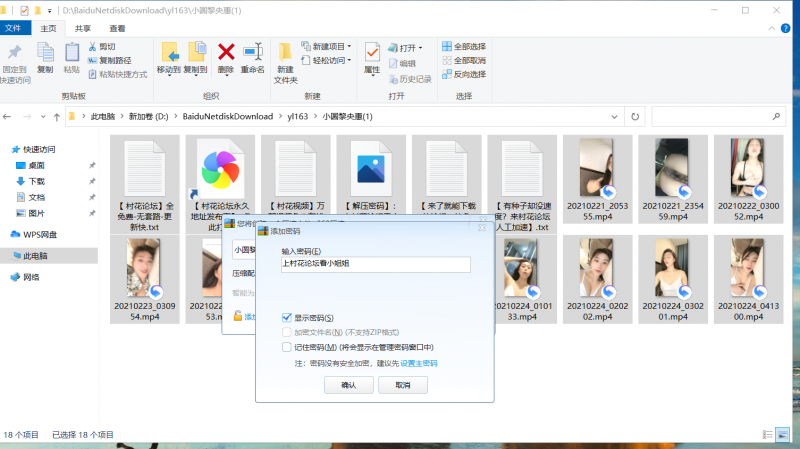Expand the Move To (移动到) dropdown

(x=169, y=70)
